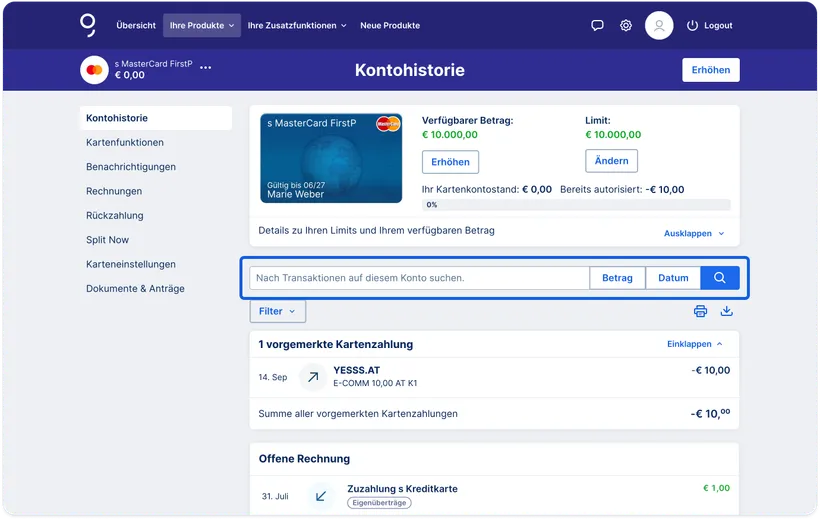Screen dimensions: 820x519
Task: Click the Logout link
Action: 710,25
